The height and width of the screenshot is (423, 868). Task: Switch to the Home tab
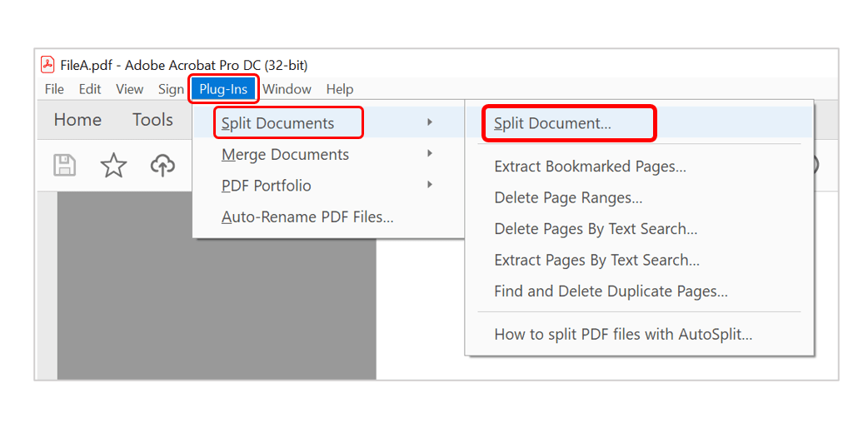(77, 120)
